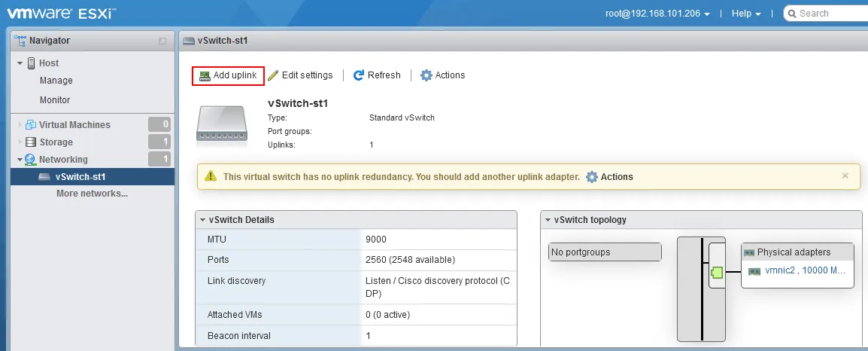Click the Refresh circular arrow icon
The width and height of the screenshot is (868, 351).
coord(359,75)
